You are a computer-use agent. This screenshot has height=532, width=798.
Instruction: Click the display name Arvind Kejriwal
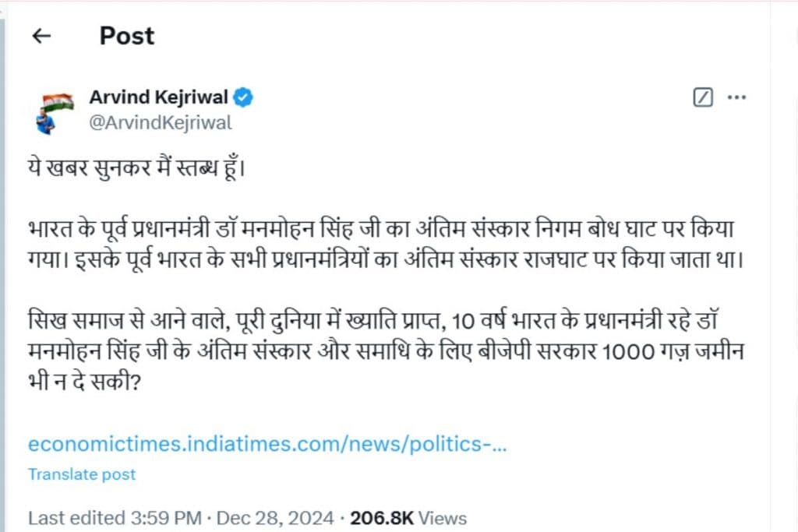pos(158,97)
